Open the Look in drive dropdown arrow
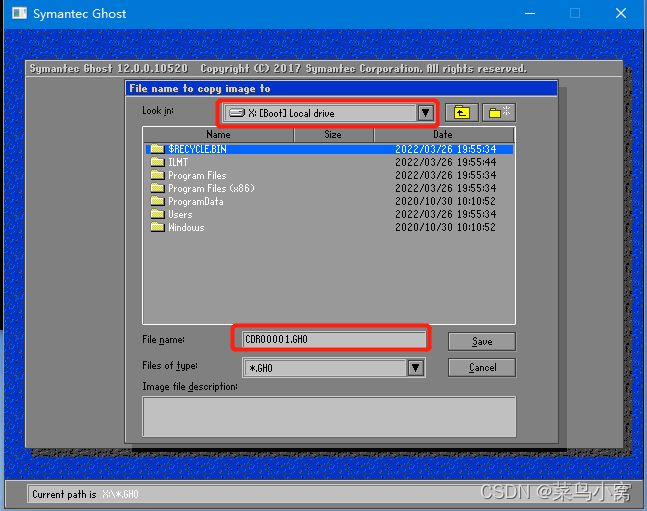This screenshot has width=647, height=511. click(425, 113)
